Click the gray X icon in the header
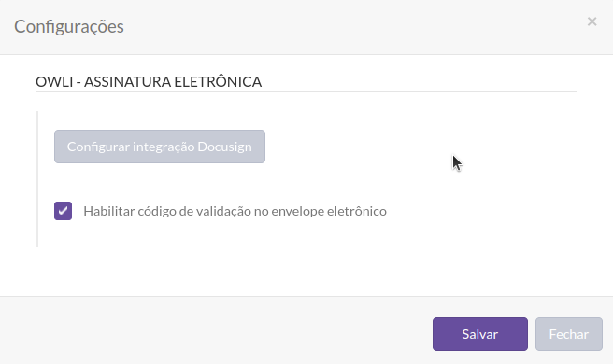 592,21
